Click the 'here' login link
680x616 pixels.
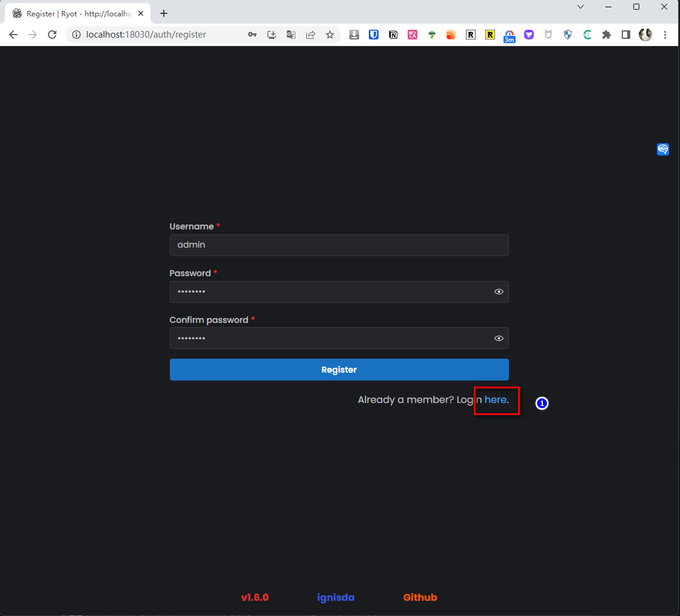[495, 400]
